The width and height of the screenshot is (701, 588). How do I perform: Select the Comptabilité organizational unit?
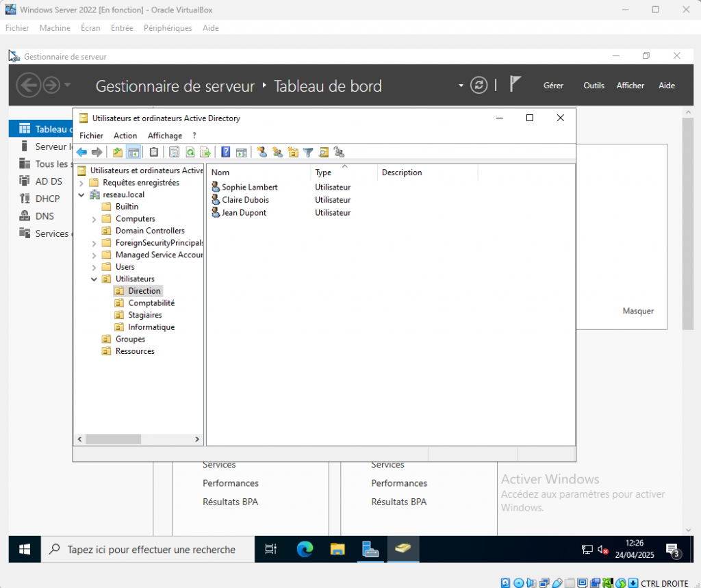coord(151,303)
